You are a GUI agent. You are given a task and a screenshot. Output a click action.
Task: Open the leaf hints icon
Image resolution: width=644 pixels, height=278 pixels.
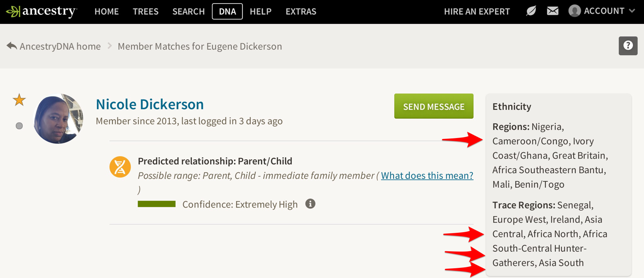point(531,11)
